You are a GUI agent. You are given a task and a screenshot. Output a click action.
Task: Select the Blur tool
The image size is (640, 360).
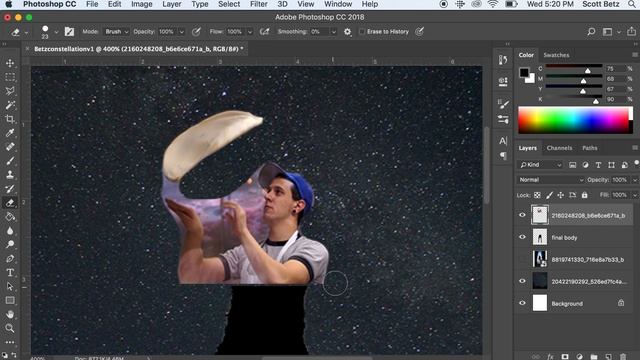coord(10,231)
